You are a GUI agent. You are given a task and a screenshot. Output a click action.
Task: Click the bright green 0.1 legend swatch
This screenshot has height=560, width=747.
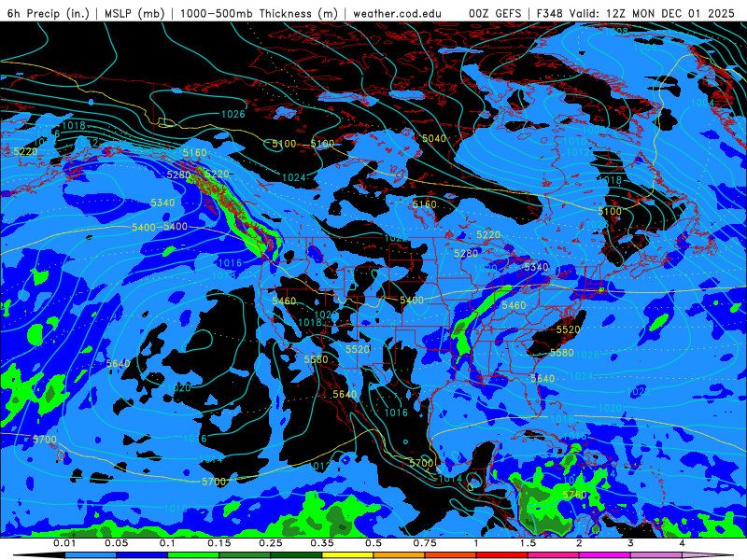tap(193, 555)
